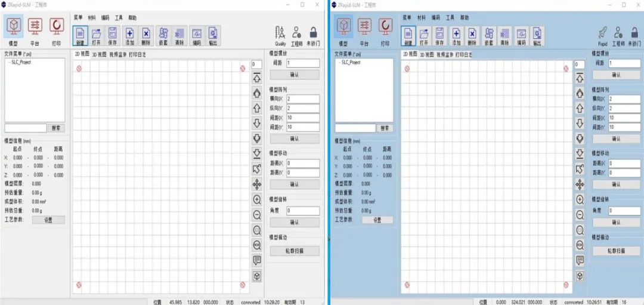Open the 材料 menu in left window
The height and width of the screenshot is (305, 644).
pyautogui.click(x=92, y=18)
